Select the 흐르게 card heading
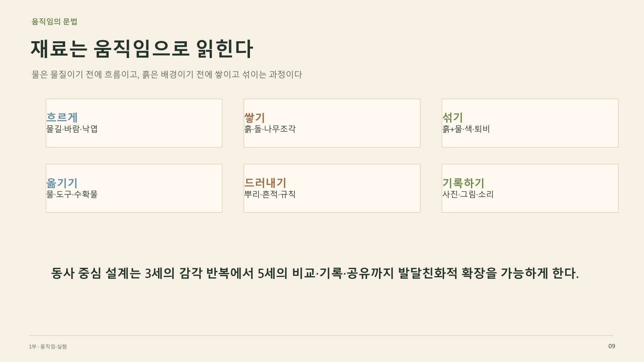The height and width of the screenshot is (362, 644). coord(62,117)
